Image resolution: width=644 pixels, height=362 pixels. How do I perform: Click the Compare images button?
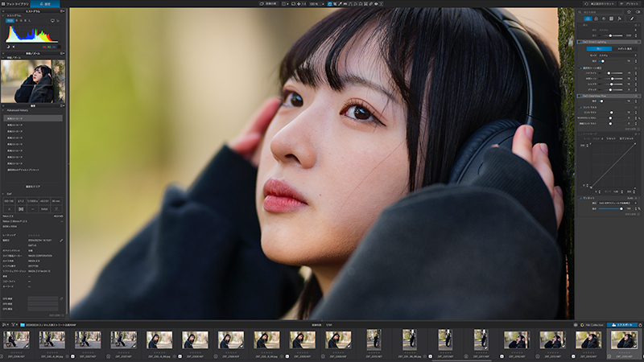coord(268,4)
